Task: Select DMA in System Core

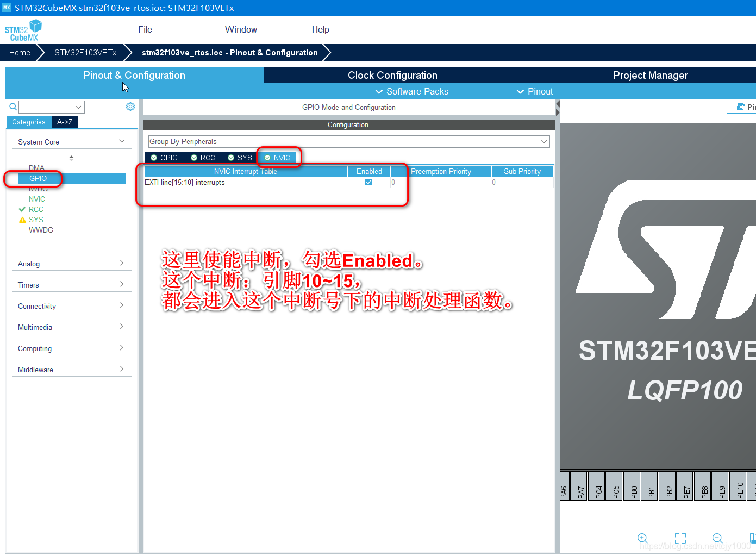Action: pyautogui.click(x=36, y=168)
